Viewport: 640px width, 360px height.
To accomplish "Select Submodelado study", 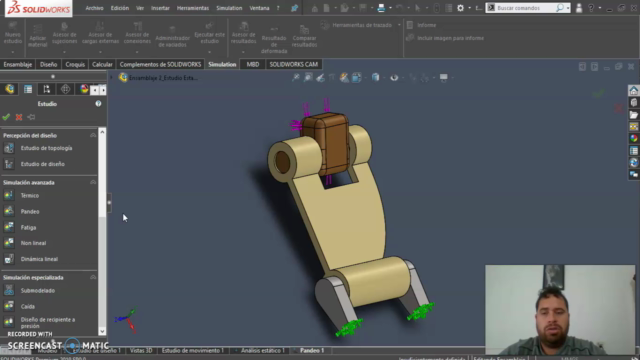I will point(38,291).
